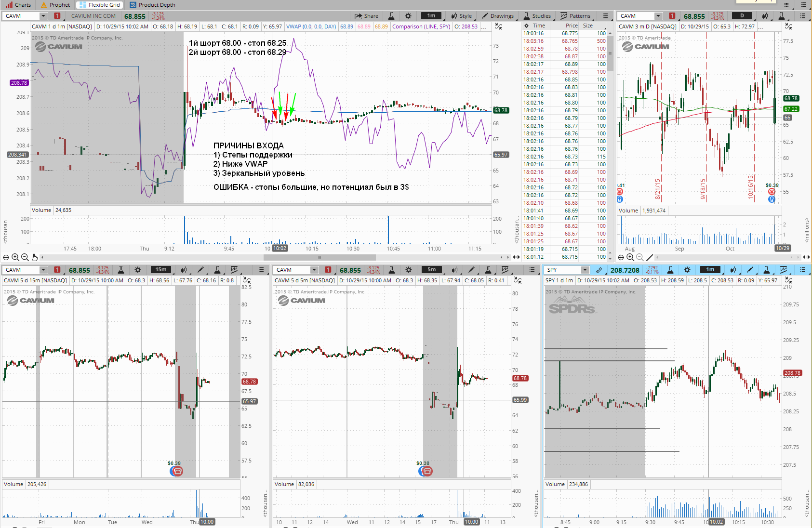The width and height of the screenshot is (812, 528).
Task: Click the 5m timeframe button
Action: click(x=432, y=270)
